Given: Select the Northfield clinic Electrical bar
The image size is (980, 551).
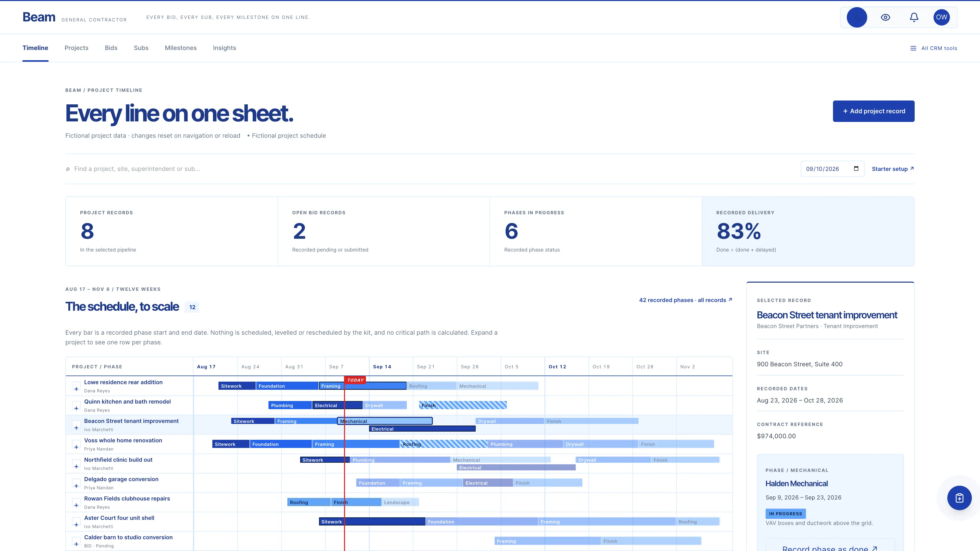Looking at the screenshot, I should point(516,467).
